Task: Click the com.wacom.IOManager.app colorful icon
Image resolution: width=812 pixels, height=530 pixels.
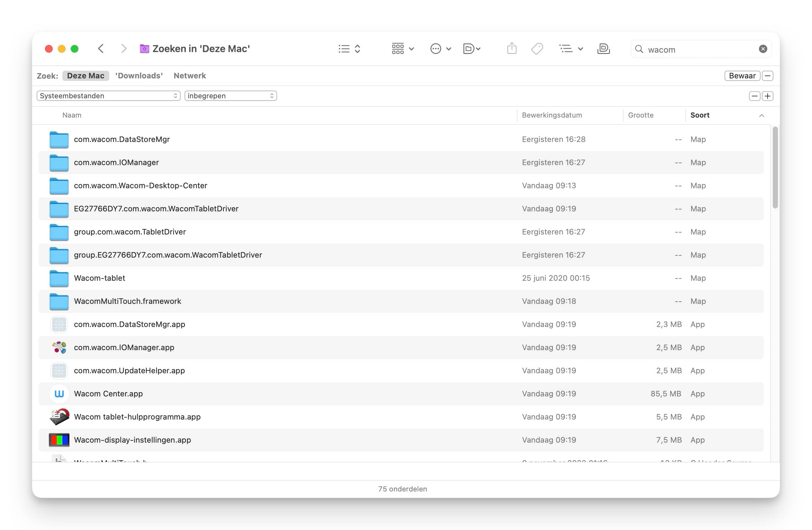Action: (x=59, y=348)
